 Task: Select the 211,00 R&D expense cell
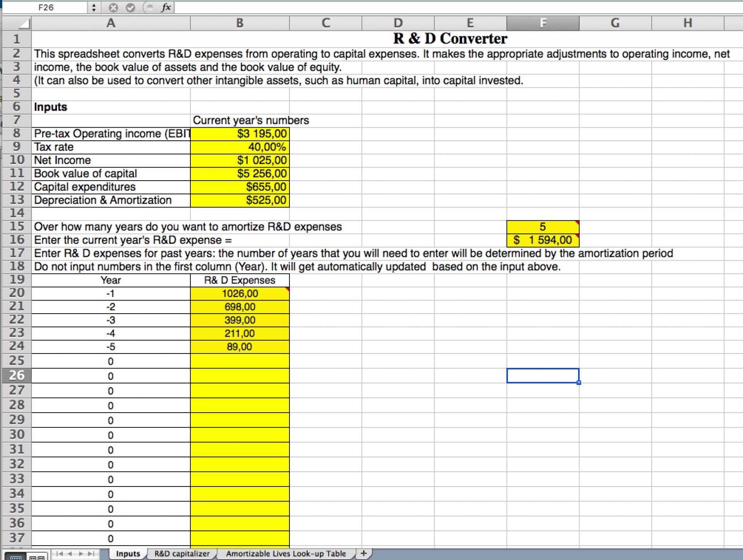pos(240,333)
